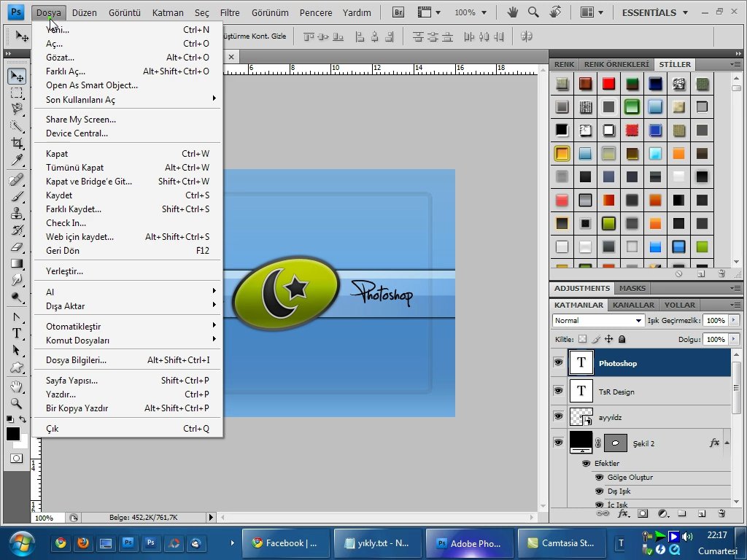Swap foreground and background colors
The width and height of the screenshot is (747, 560).
coord(23,419)
